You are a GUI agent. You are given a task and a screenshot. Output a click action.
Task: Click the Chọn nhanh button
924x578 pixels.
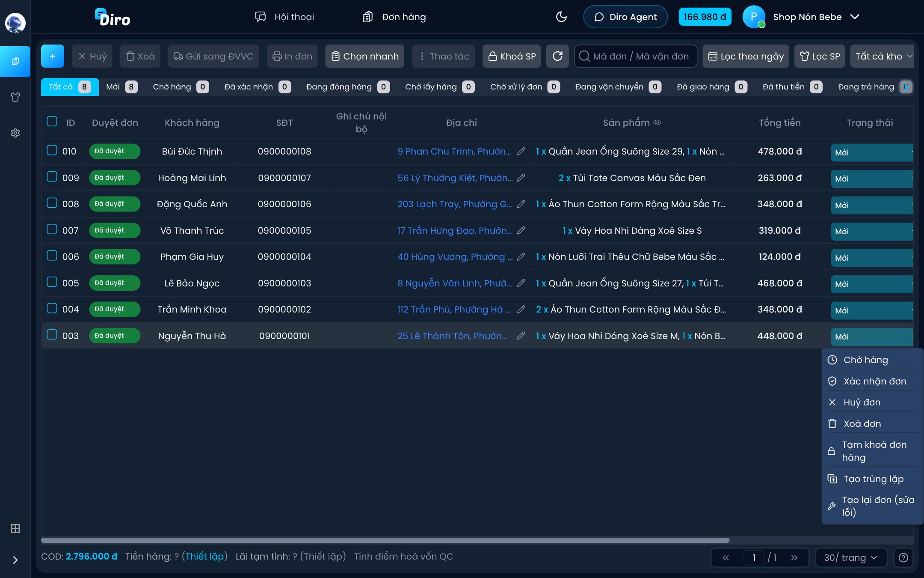pos(364,56)
